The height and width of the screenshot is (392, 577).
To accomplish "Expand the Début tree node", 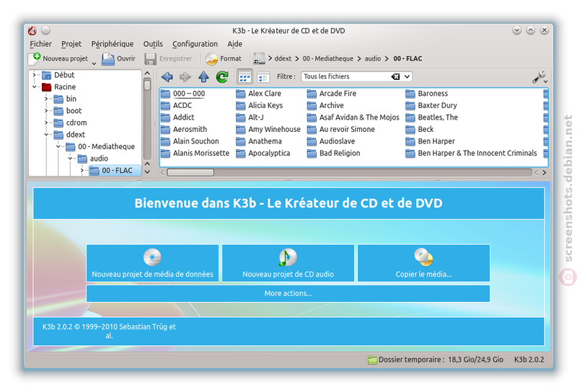I will tap(34, 75).
